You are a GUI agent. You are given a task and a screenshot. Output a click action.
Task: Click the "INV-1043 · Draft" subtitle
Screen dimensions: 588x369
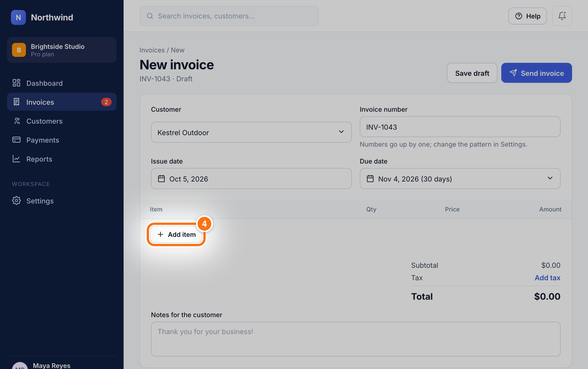coord(166,79)
